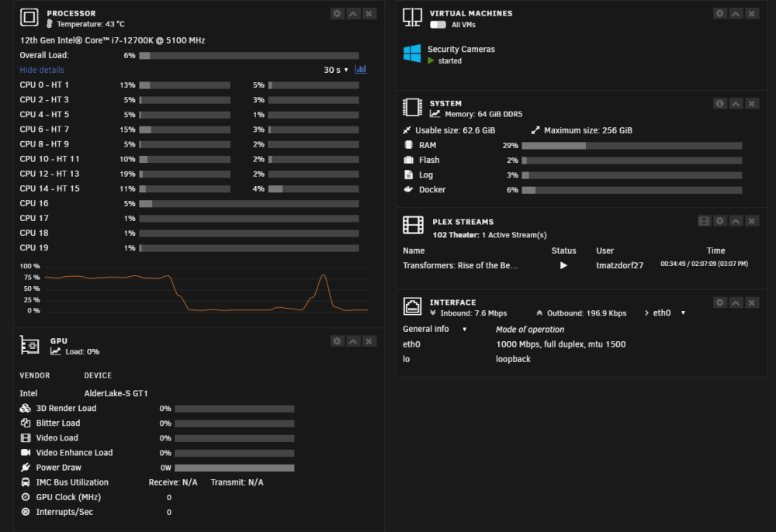The height and width of the screenshot is (532, 776).
Task: Click the Security Cameras VM name
Action: coord(461,50)
